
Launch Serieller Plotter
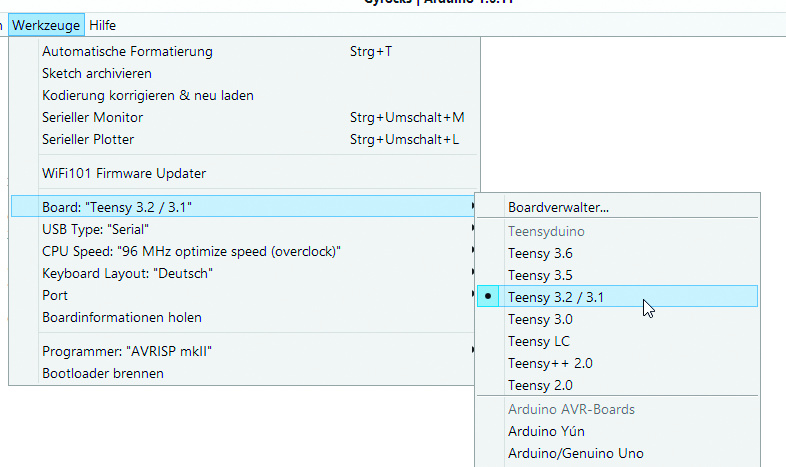(88, 139)
